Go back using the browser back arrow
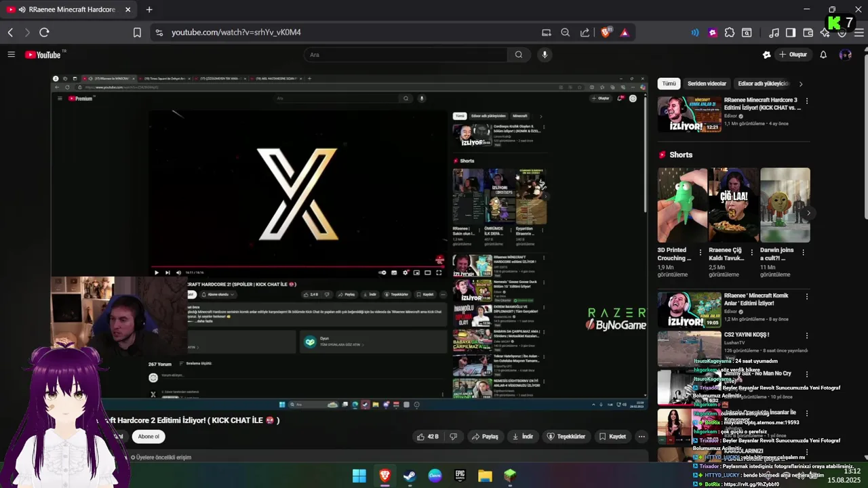 pyautogui.click(x=10, y=33)
